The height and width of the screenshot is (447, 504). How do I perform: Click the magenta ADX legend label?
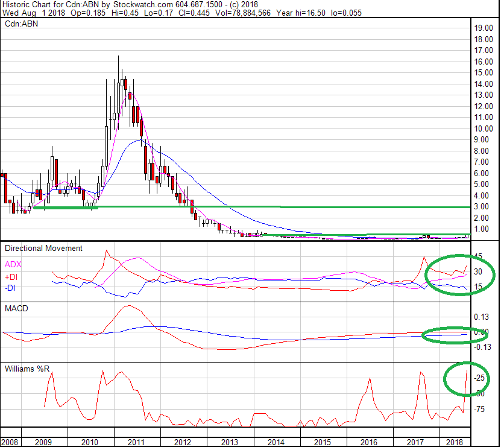tap(13, 264)
